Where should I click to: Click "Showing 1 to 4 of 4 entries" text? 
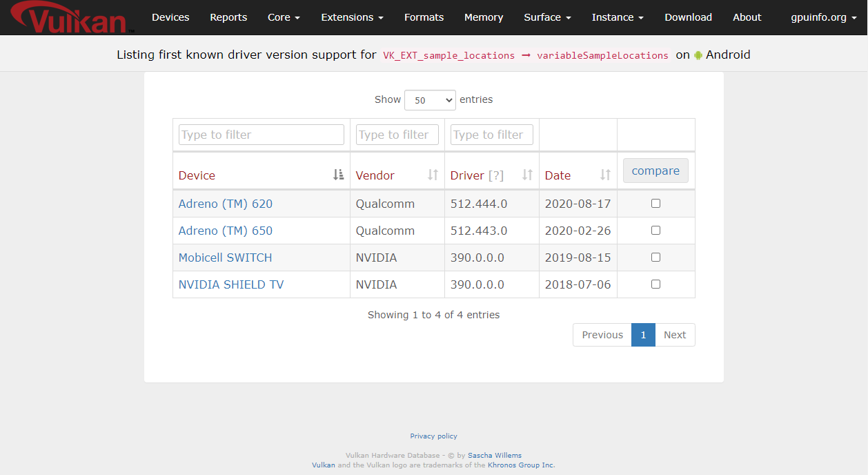coord(434,315)
